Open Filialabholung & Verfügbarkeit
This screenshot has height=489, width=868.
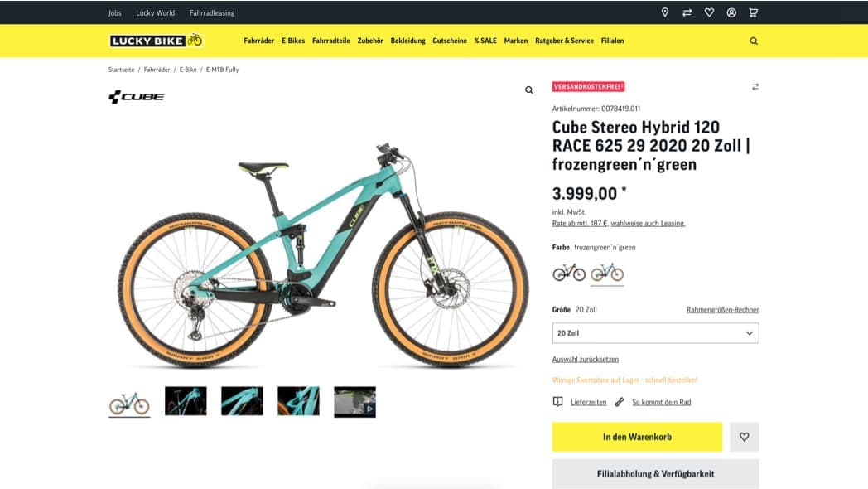point(655,474)
